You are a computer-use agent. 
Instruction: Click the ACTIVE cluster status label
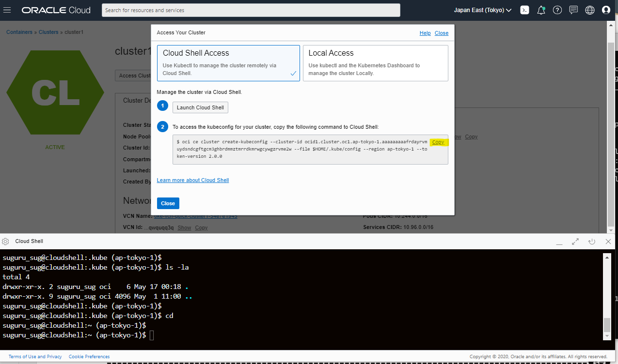tap(55, 147)
